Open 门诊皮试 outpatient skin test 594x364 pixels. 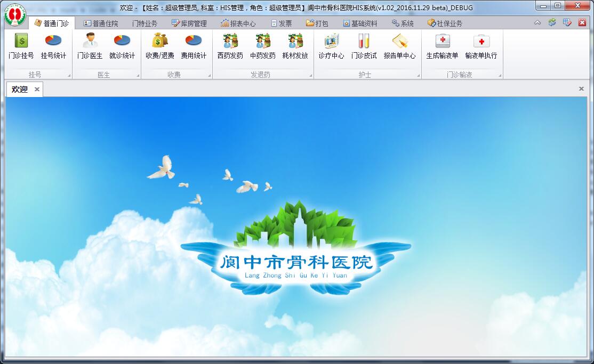pos(364,46)
